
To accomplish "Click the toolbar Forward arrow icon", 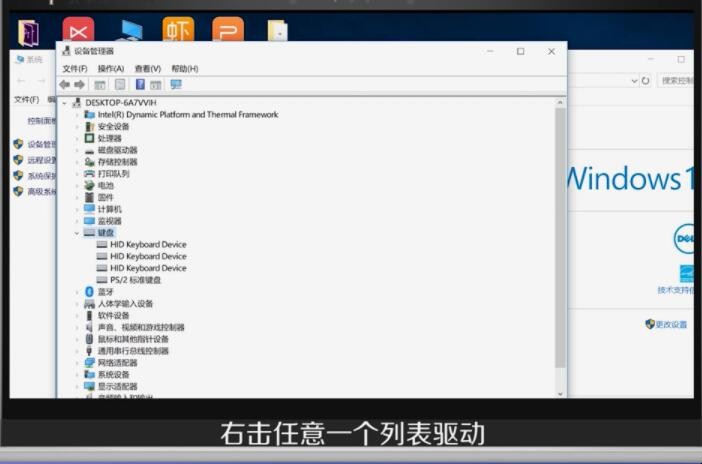I will (79, 85).
